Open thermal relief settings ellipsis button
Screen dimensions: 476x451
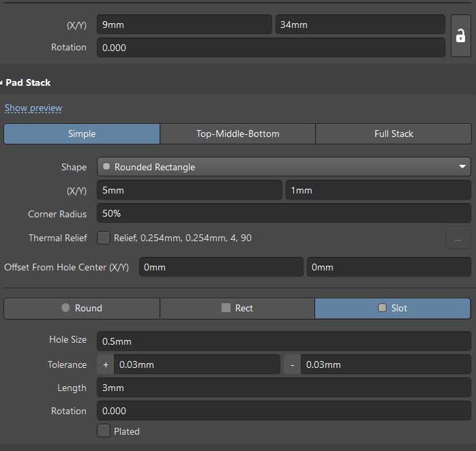click(458, 238)
